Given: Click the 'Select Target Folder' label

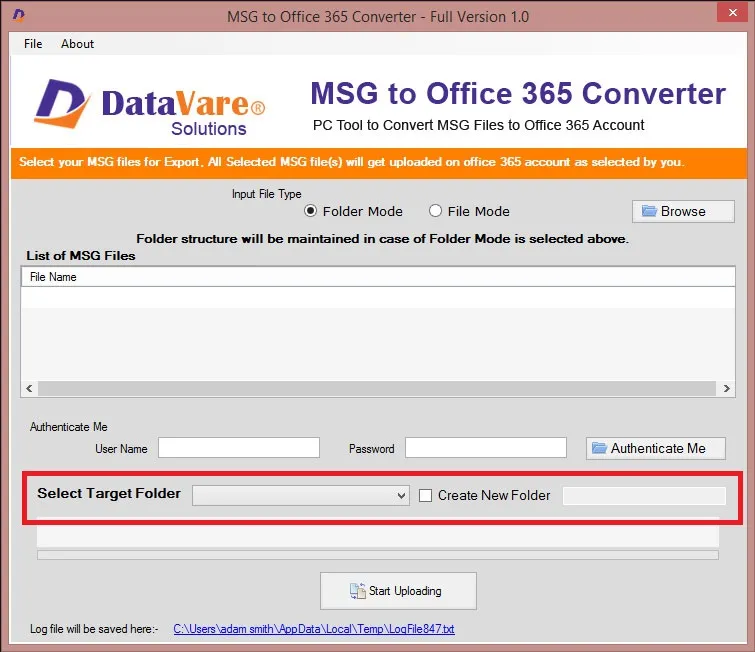Looking at the screenshot, I should click(x=109, y=494).
